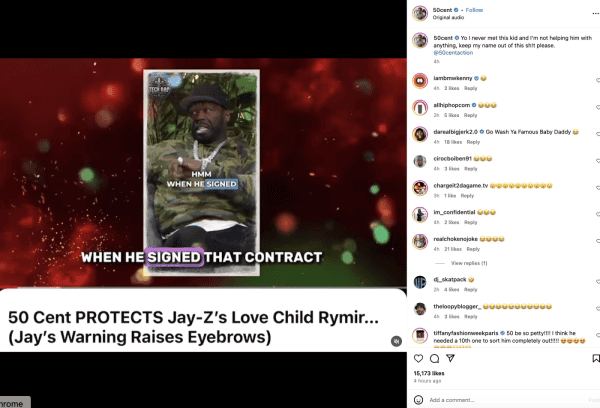Open tiffanyfashionweekparis username link
The height and width of the screenshot is (408, 600).
[466, 333]
